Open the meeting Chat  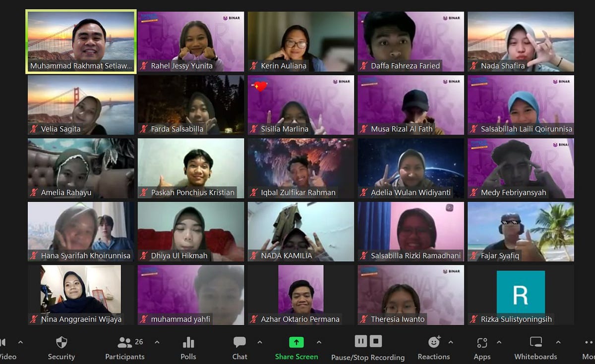pyautogui.click(x=239, y=342)
